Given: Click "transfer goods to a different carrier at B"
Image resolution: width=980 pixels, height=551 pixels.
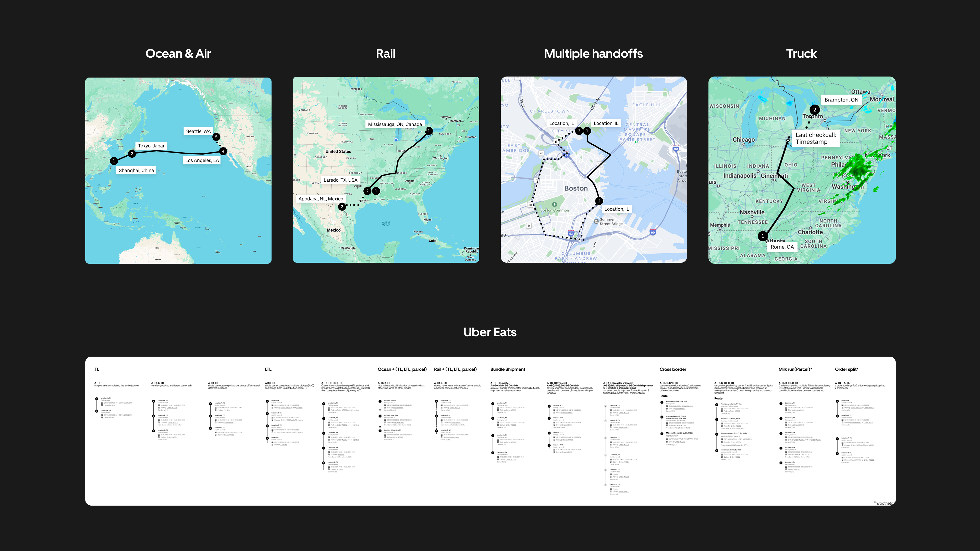Looking at the screenshot, I should coord(171,386).
